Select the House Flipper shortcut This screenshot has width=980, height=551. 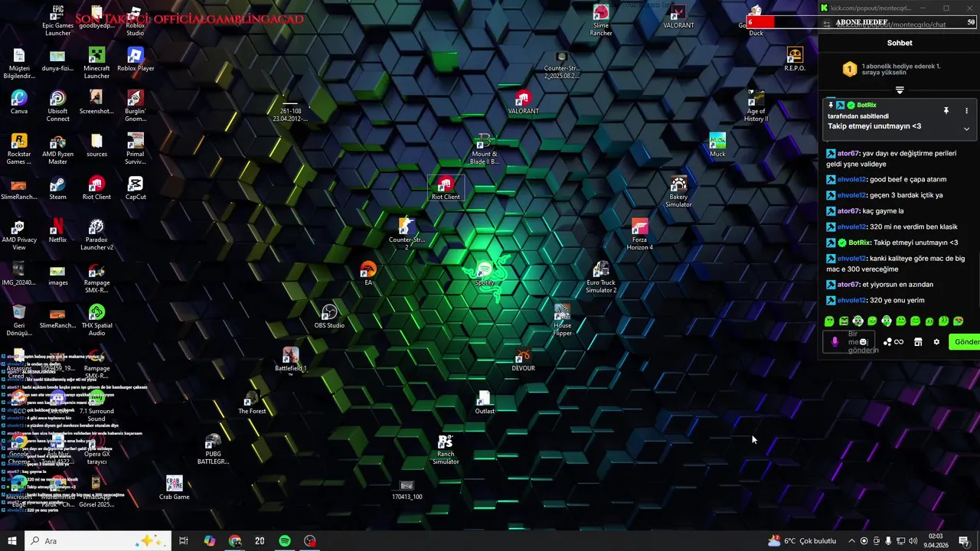tap(562, 321)
